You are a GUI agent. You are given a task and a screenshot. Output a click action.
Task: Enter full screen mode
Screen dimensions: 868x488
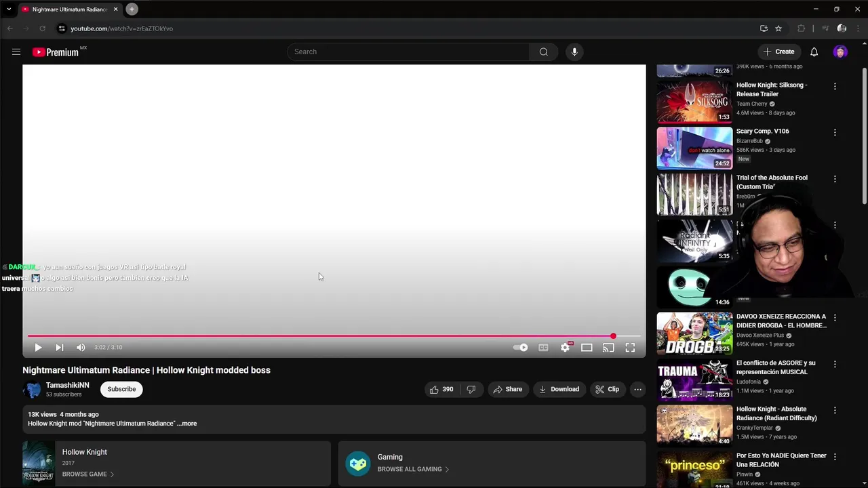630,347
